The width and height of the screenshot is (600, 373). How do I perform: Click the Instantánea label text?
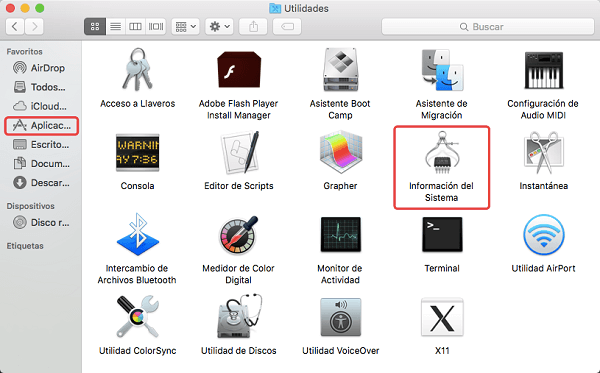(543, 186)
